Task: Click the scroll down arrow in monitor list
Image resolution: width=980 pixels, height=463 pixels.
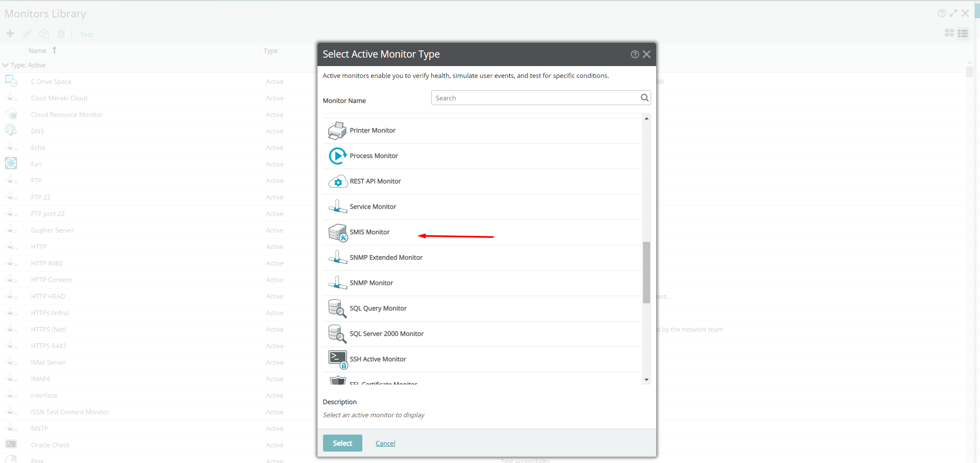Action: 646,380
